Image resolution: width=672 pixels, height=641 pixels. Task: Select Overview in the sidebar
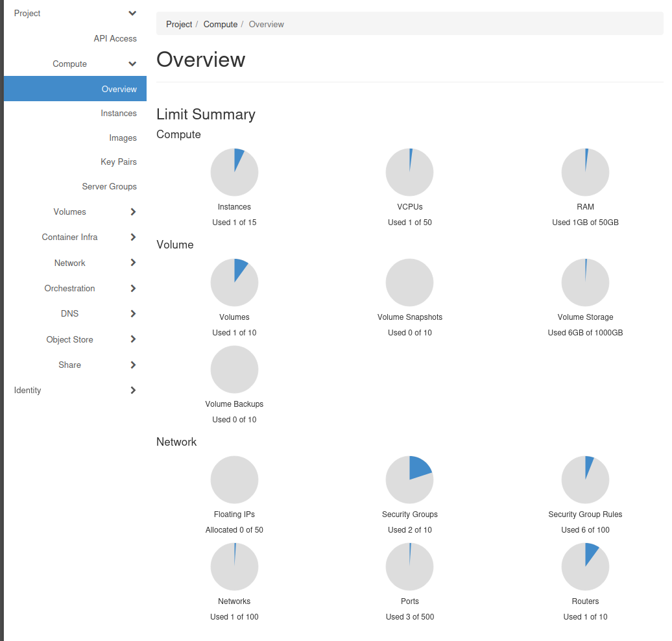click(x=119, y=89)
